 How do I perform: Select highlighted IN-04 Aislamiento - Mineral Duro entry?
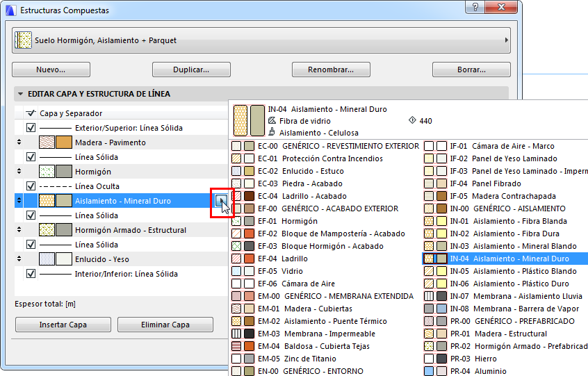[505, 259]
